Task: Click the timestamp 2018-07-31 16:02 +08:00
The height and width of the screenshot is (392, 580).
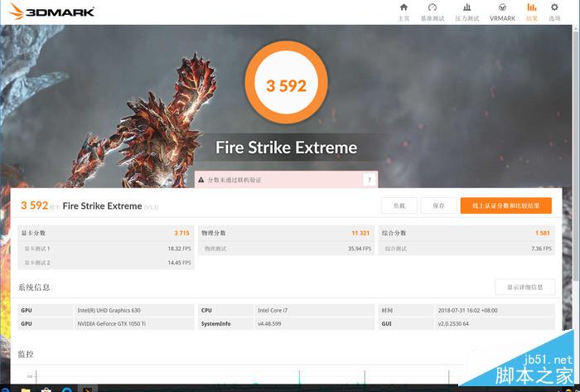Action: [467, 310]
